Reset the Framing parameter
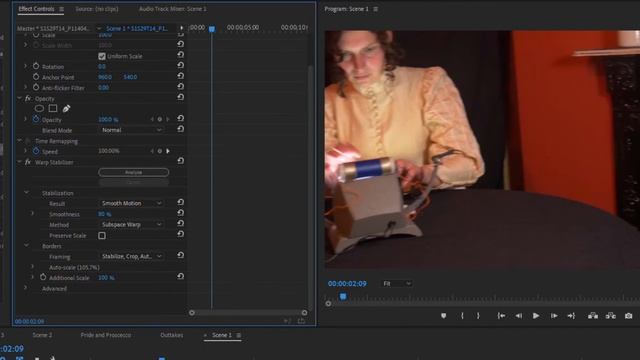Viewport: 640px width, 360px height. pyautogui.click(x=180, y=256)
